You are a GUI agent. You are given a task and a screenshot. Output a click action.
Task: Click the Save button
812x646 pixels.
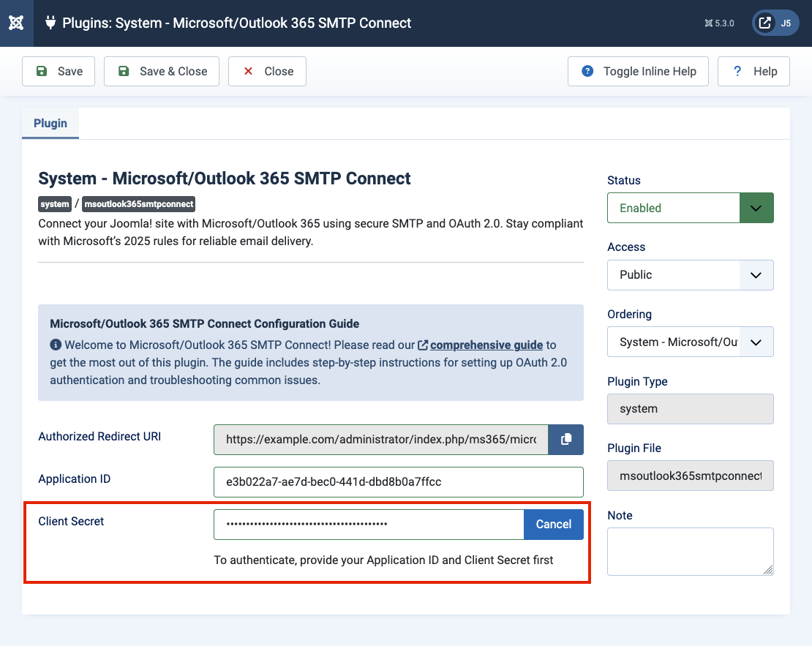pyautogui.click(x=59, y=71)
